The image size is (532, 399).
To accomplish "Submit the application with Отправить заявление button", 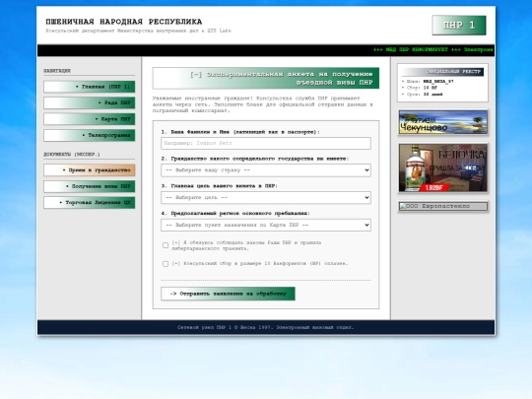I will point(228,294).
